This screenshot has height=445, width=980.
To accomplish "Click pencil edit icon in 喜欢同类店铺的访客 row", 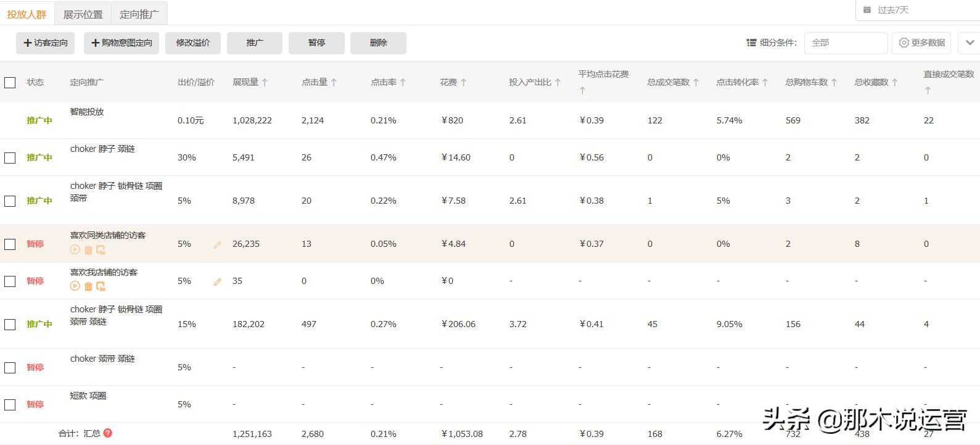I will pyautogui.click(x=217, y=245).
